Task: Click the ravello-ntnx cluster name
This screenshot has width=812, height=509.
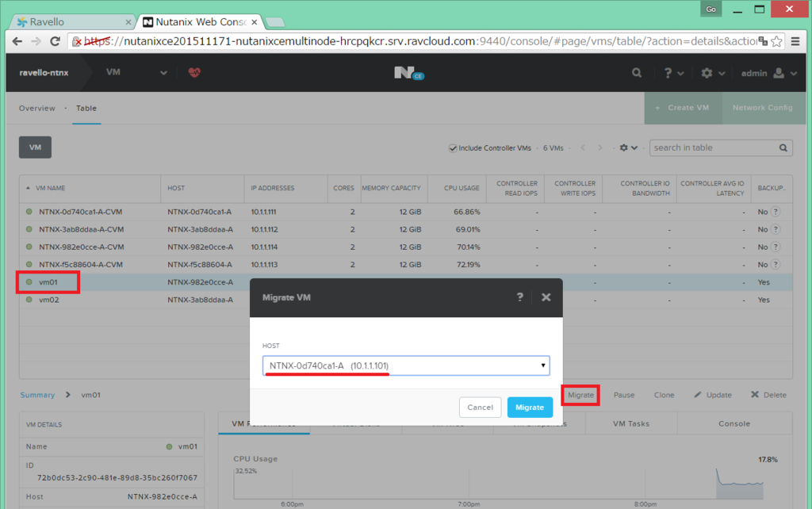Action: tap(44, 72)
